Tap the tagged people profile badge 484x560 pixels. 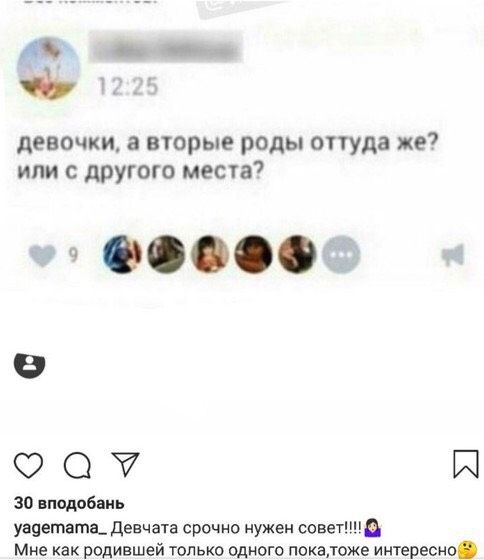(x=30, y=365)
